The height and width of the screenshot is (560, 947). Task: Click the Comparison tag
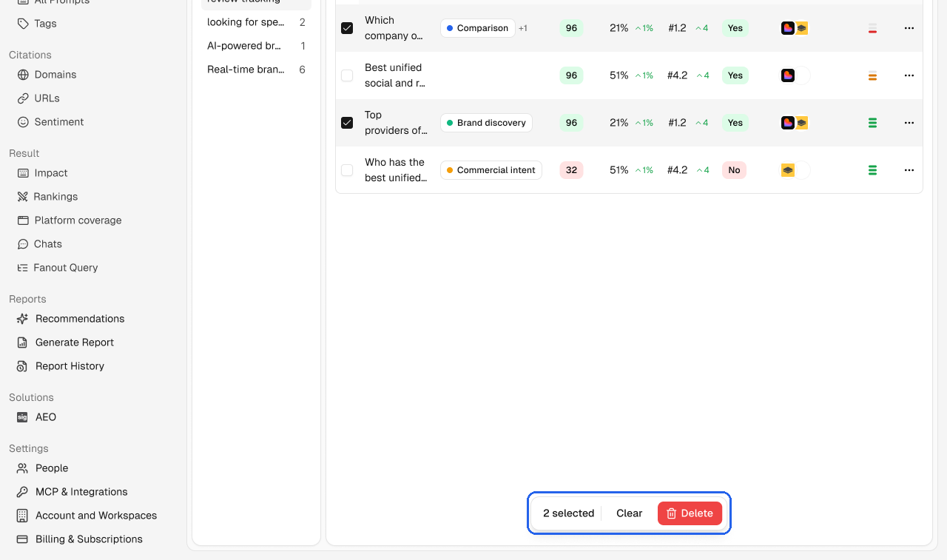(478, 28)
